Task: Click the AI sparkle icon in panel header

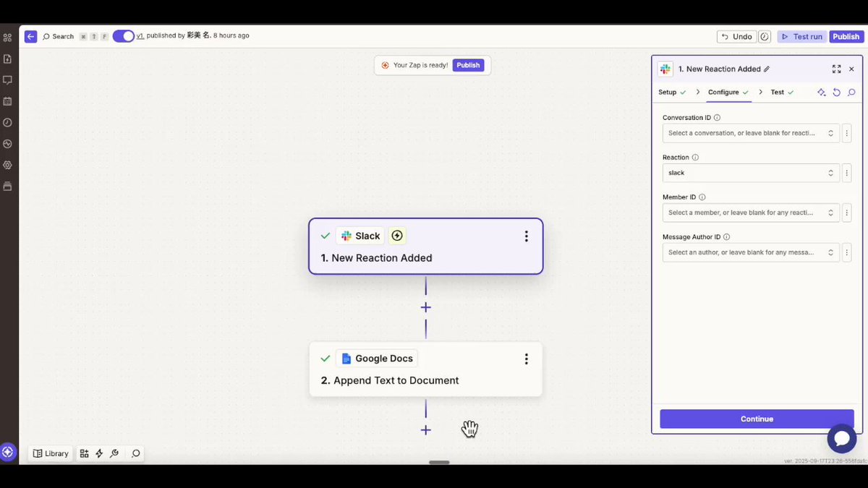Action: [x=821, y=93]
